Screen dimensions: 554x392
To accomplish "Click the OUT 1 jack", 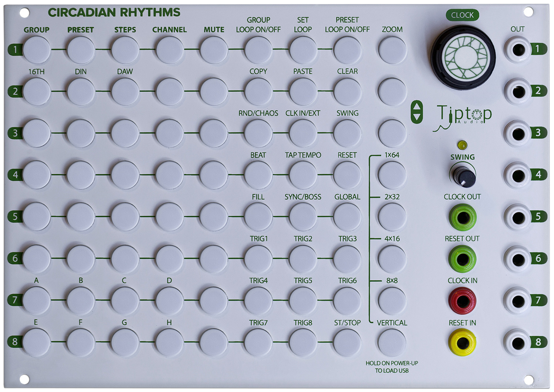I will 518,50.
